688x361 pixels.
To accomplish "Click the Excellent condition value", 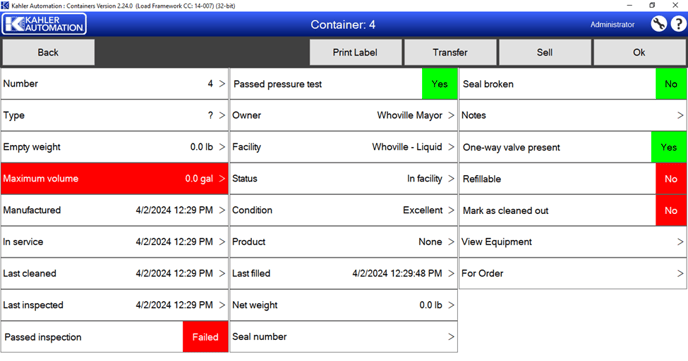I will tap(423, 210).
